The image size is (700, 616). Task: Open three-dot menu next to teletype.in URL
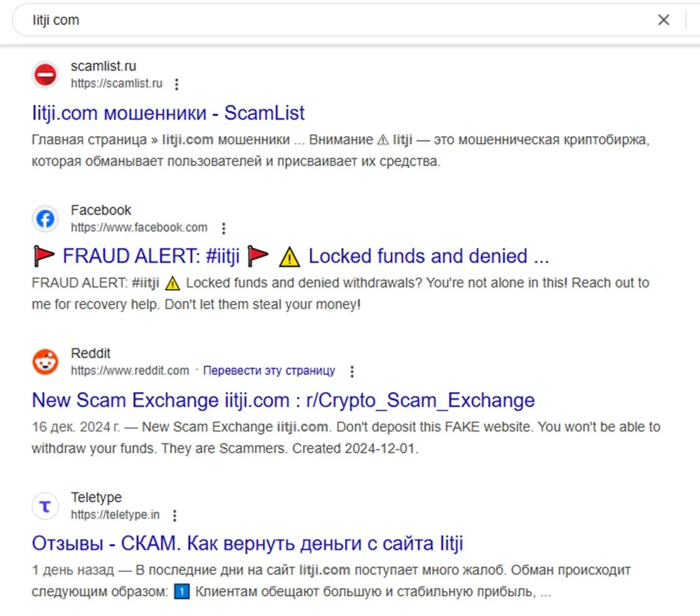pos(174,516)
